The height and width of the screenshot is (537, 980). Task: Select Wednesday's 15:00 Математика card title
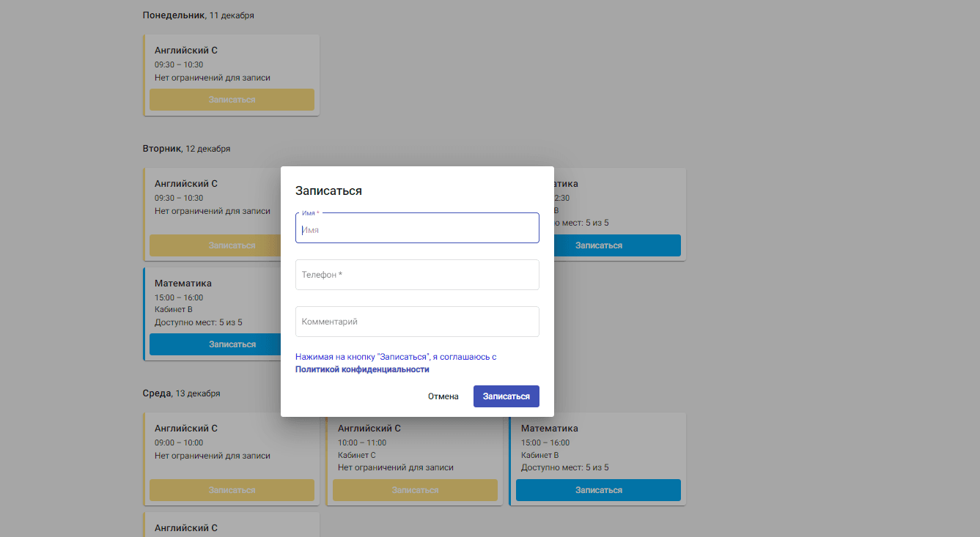[x=550, y=429]
